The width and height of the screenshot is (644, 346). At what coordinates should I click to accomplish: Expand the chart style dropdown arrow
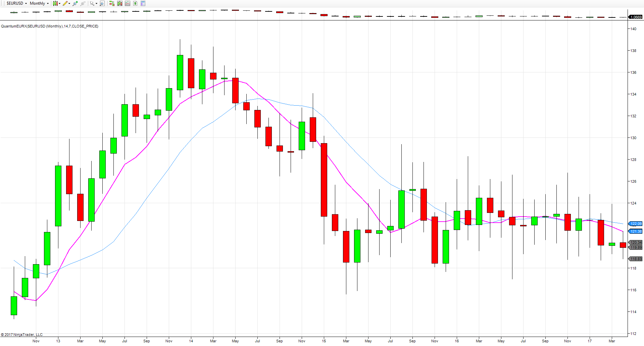[60, 3]
